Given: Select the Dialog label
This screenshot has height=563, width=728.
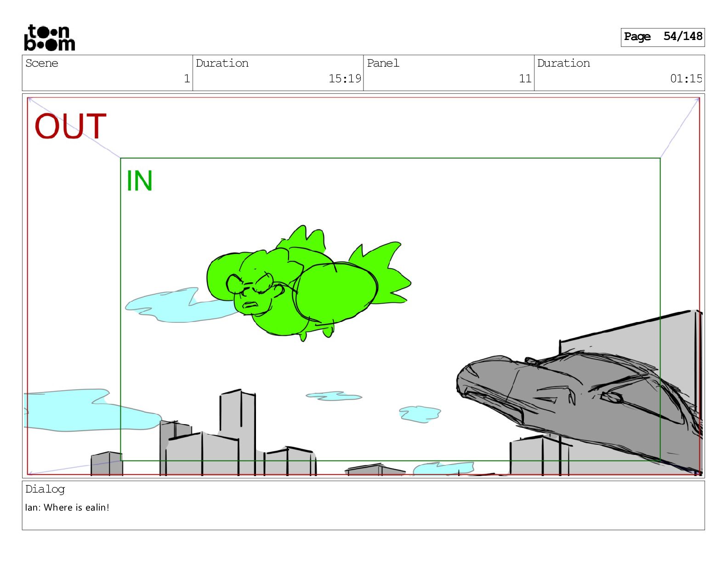Looking at the screenshot, I should pos(45,489).
